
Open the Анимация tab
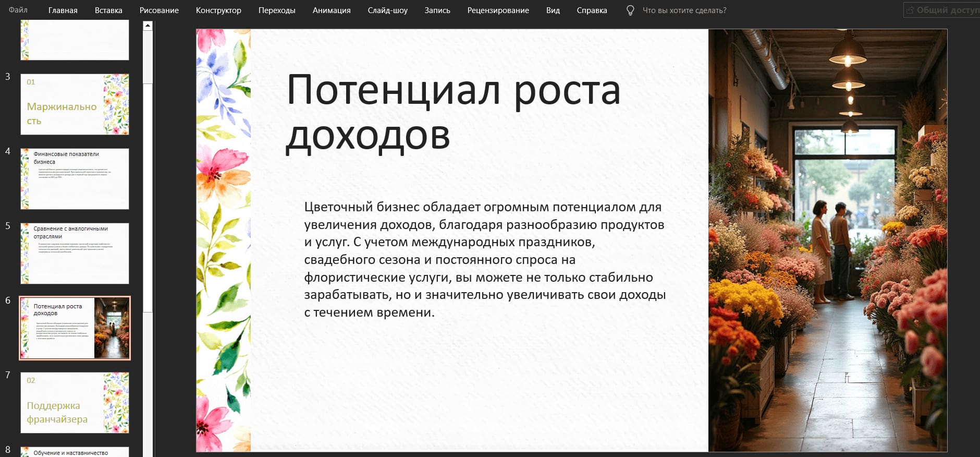332,10
